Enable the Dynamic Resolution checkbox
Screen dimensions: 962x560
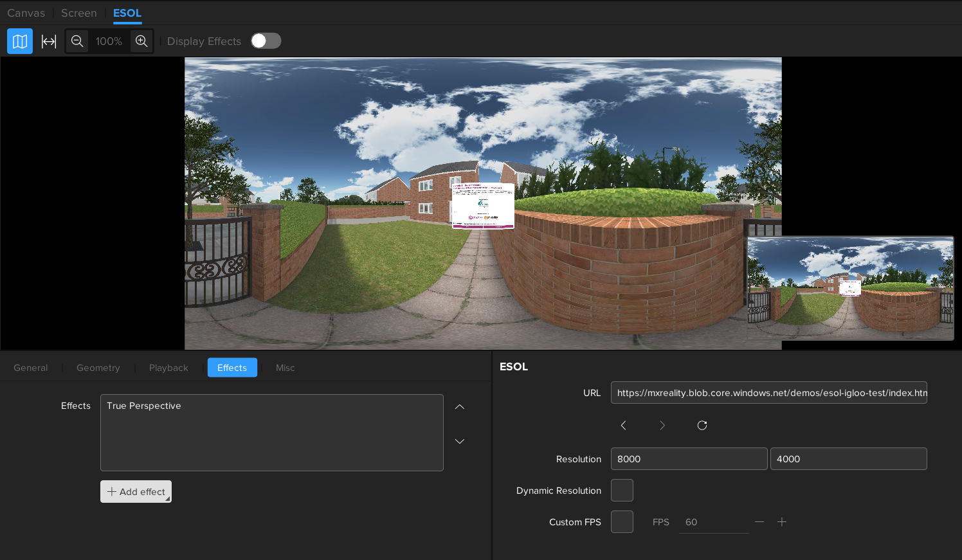(x=622, y=491)
